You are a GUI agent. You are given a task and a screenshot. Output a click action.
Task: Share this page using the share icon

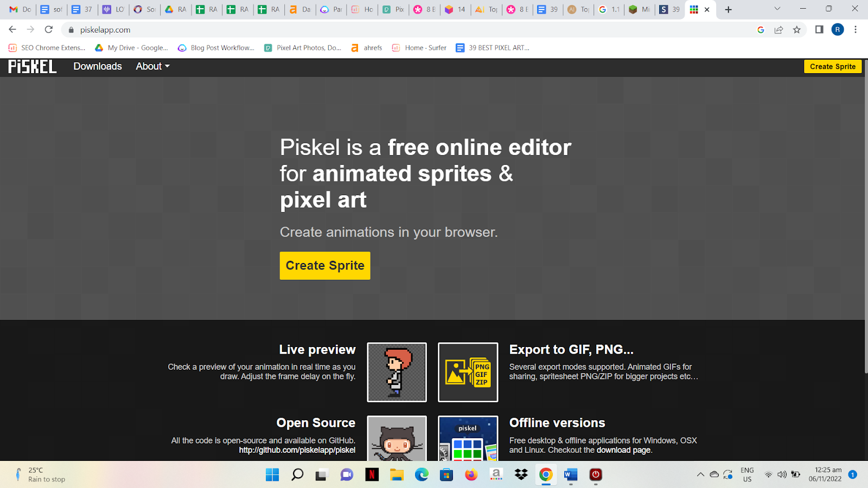778,30
